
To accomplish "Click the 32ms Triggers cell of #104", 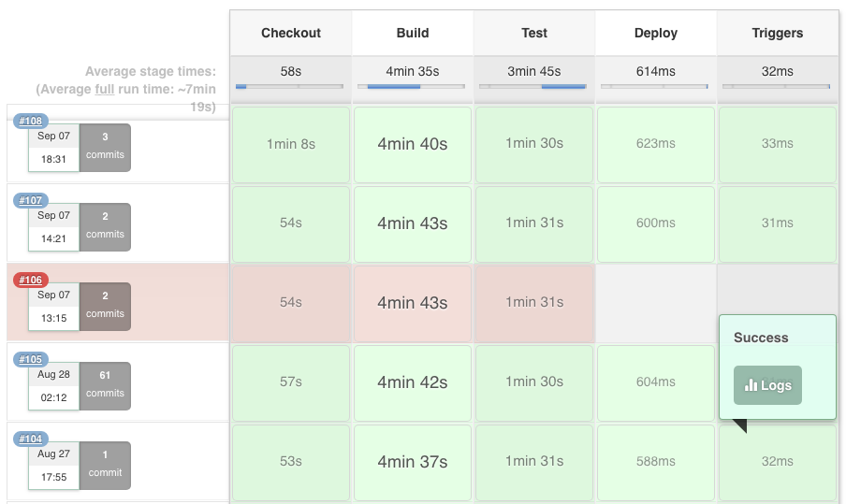I will (778, 461).
